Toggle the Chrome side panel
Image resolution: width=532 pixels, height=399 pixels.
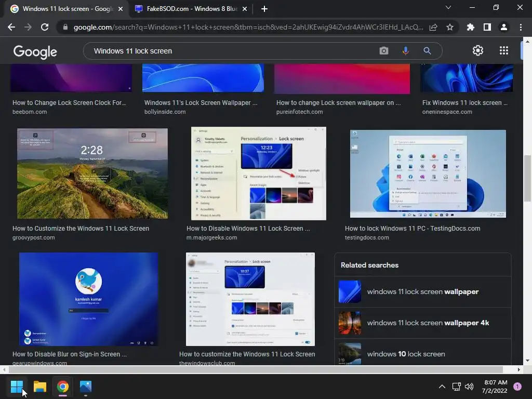coord(487,27)
